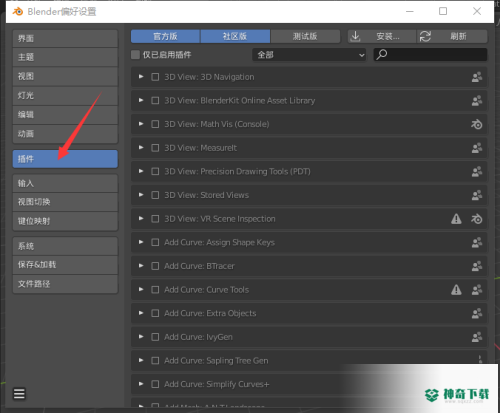Expand the Simplify Curves+ details

point(141,384)
